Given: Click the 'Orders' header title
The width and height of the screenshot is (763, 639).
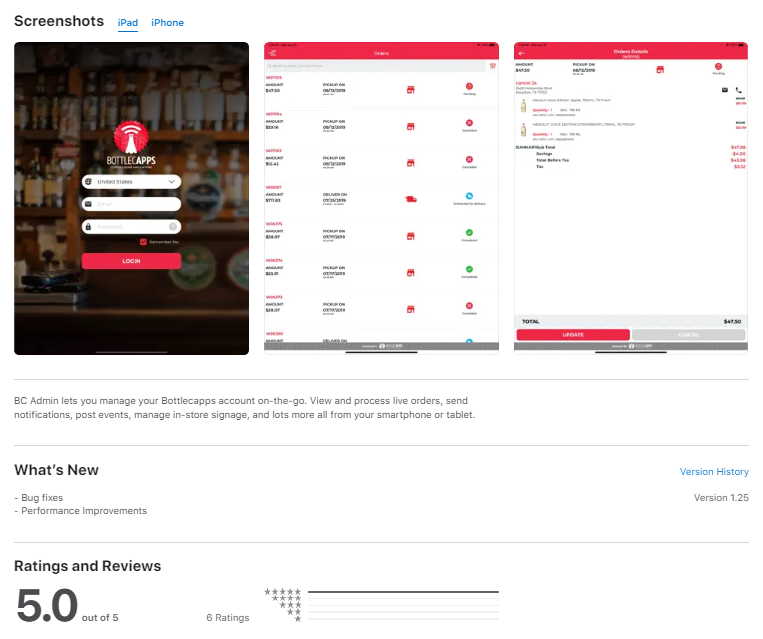Looking at the screenshot, I should (x=381, y=53).
